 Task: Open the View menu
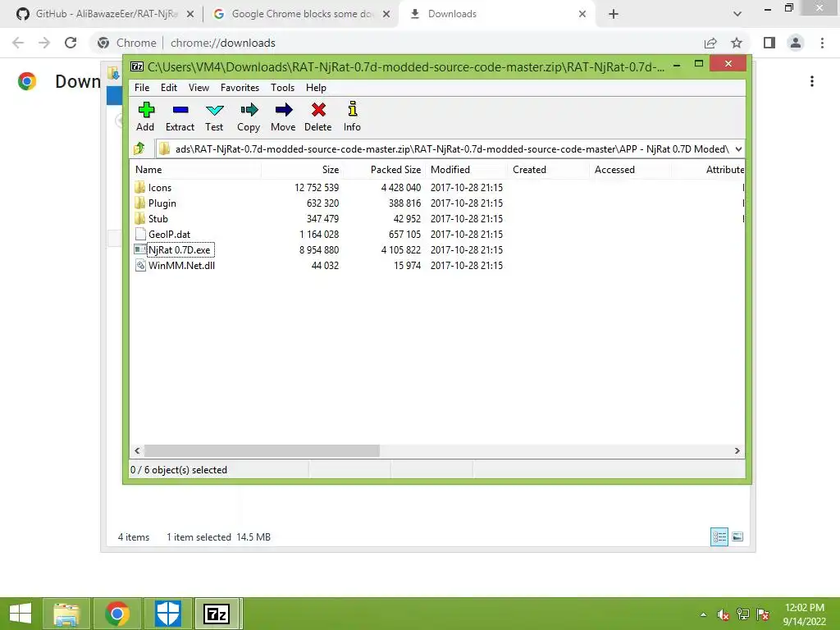pyautogui.click(x=199, y=87)
